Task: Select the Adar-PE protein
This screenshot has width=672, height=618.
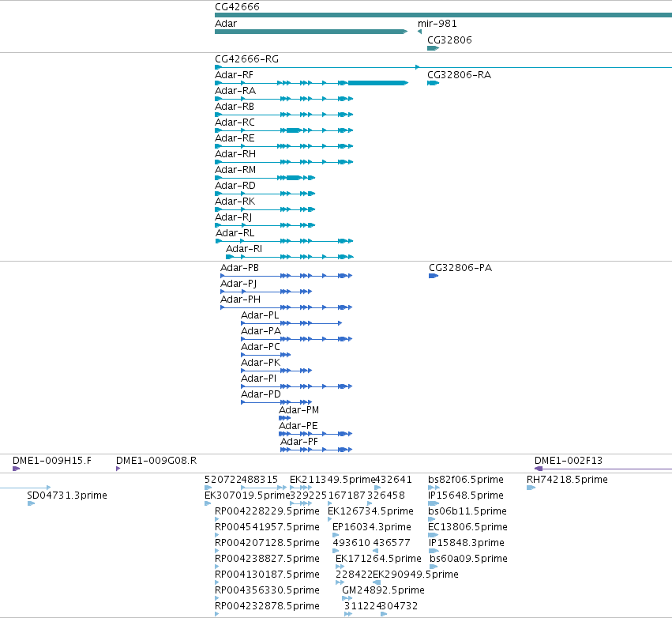Action: [x=315, y=434]
